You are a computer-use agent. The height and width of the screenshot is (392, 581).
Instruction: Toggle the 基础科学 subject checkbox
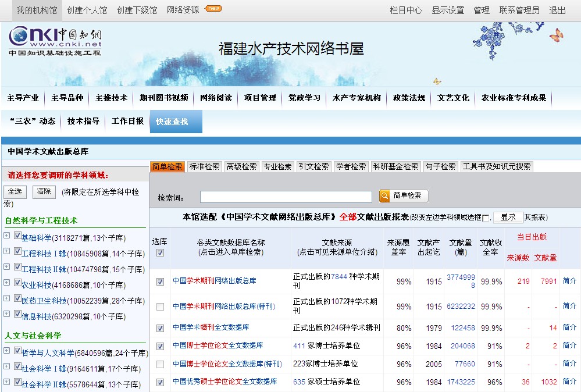tap(17, 236)
